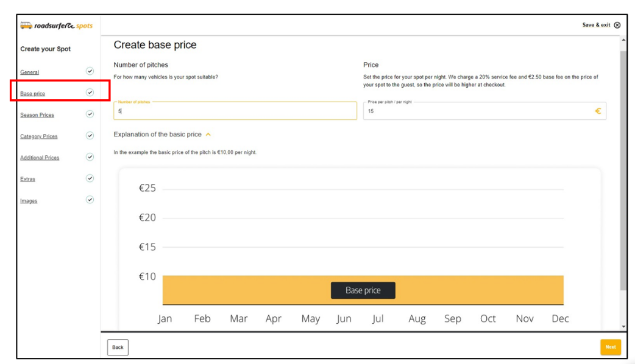Click the checkmark icon beside Season Prices
The height and width of the screenshot is (364, 635).
click(90, 114)
